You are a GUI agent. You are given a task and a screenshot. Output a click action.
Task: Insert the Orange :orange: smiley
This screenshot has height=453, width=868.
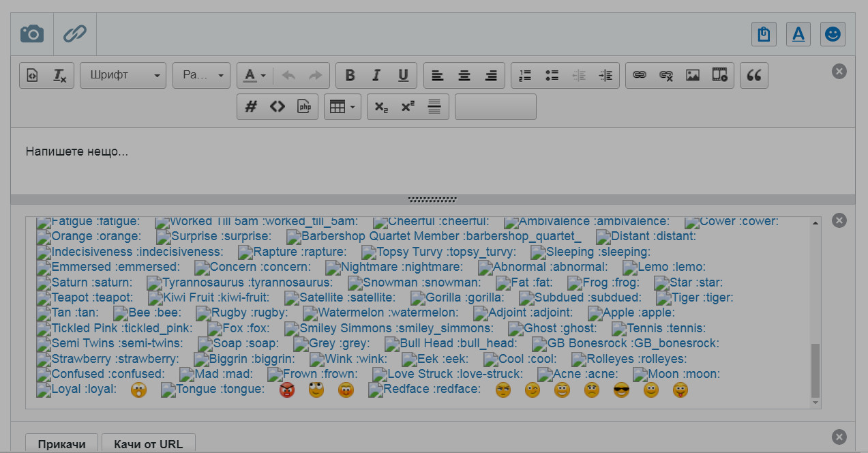tap(89, 237)
